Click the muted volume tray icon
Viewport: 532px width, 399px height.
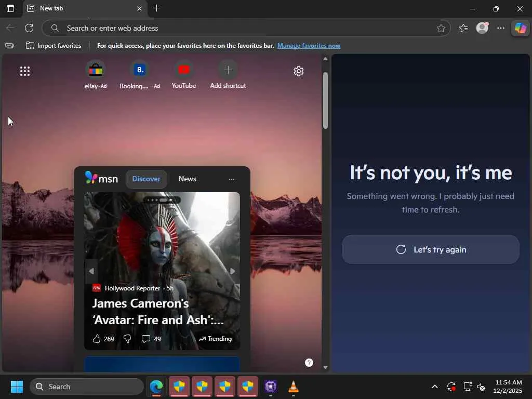click(481, 387)
